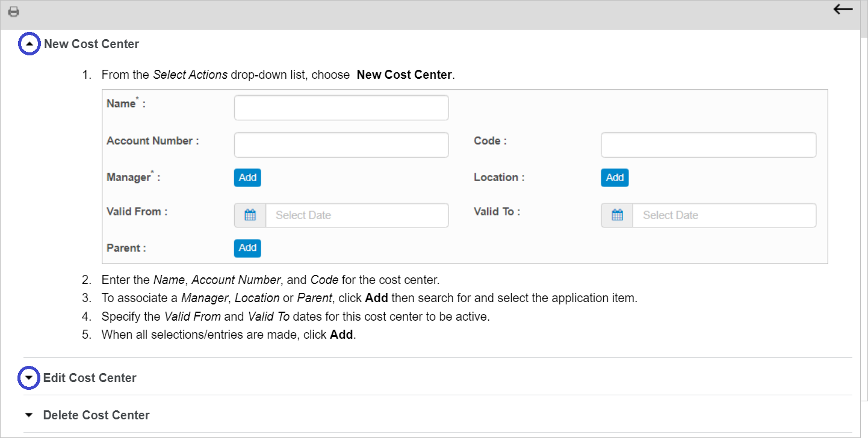Click the Valid From Select Date field

[x=357, y=215]
